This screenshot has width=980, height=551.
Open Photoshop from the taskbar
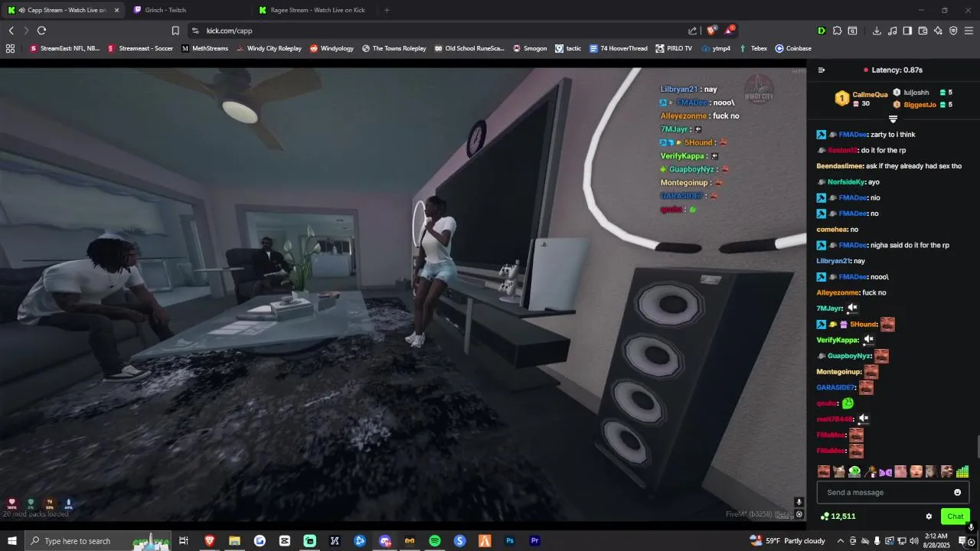[x=509, y=541]
